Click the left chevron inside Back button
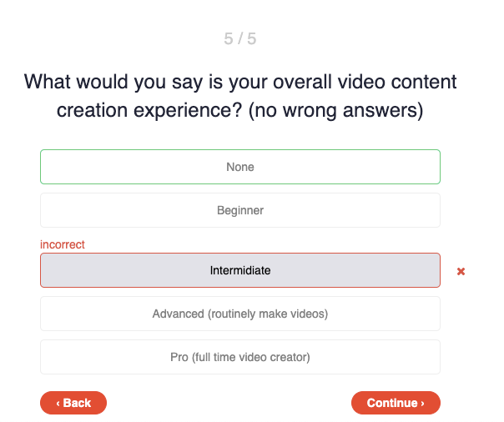 pyautogui.click(x=58, y=404)
